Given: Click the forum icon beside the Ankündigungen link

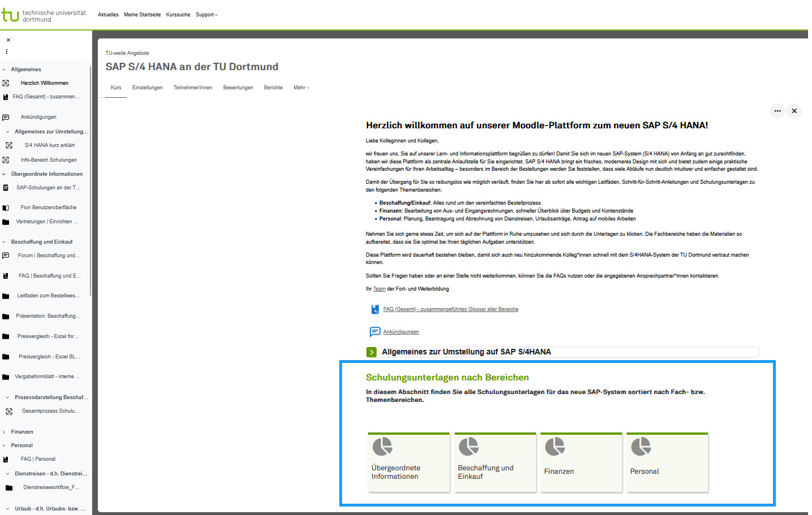Looking at the screenshot, I should click(375, 332).
